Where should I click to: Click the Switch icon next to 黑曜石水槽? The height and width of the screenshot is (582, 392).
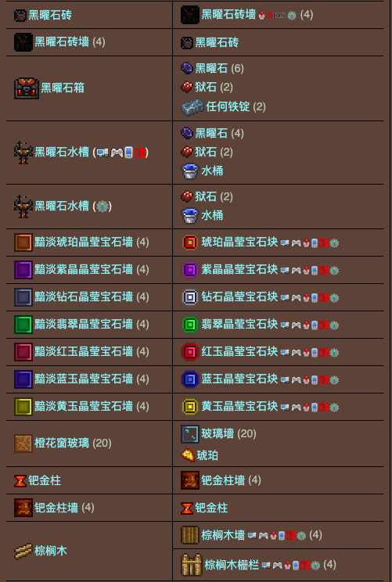point(139,153)
